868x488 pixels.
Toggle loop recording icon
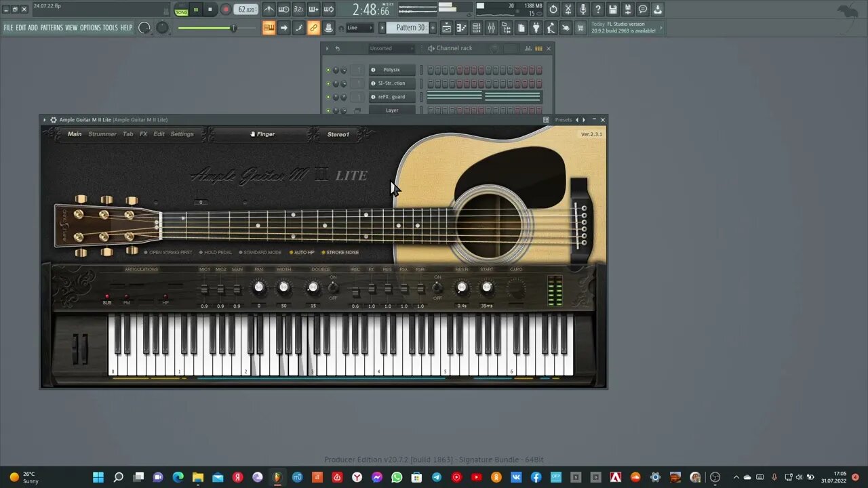click(328, 9)
